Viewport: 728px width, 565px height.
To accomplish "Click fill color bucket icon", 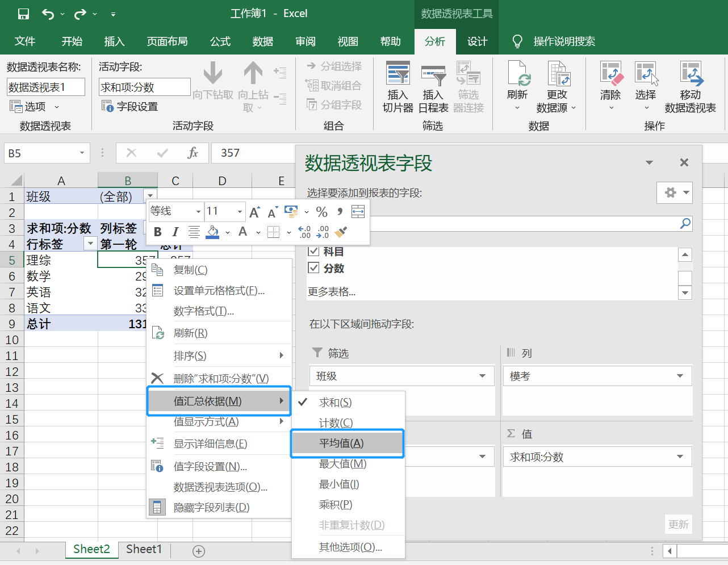I will coord(212,232).
